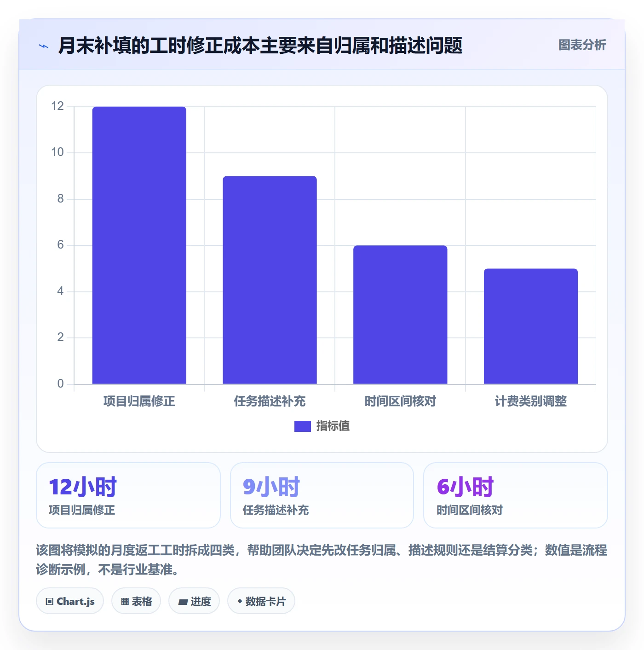Select the 计费类别调整 bar in chart
This screenshot has width=644, height=650.
click(531, 326)
